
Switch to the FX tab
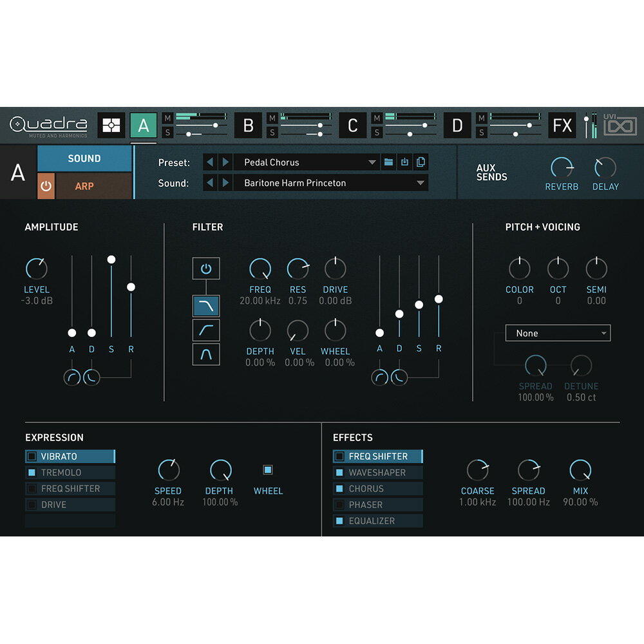563,126
